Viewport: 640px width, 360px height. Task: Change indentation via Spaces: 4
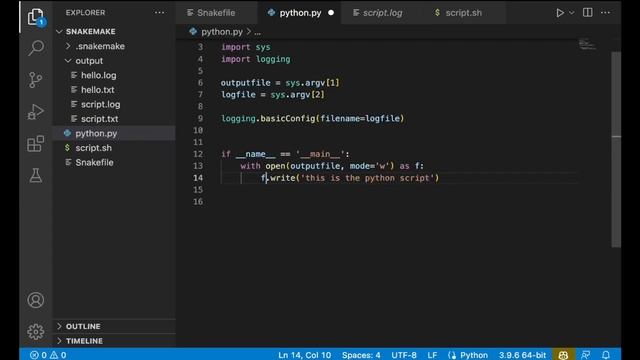[x=361, y=355]
